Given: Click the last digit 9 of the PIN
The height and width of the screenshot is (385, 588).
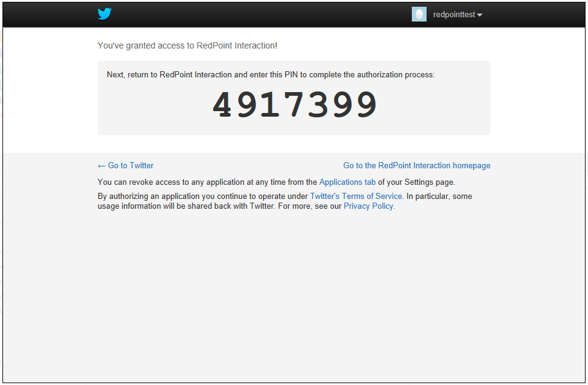Looking at the screenshot, I should 367,105.
